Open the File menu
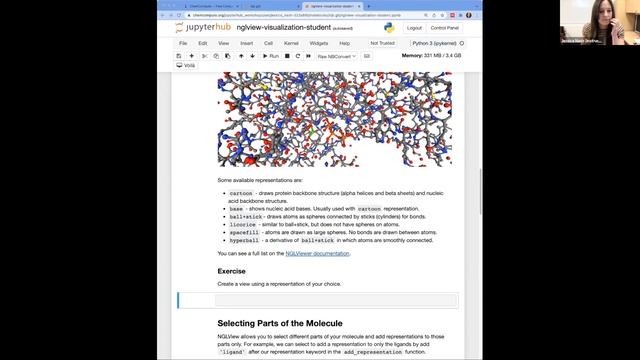The height and width of the screenshot is (360, 640). point(183,43)
